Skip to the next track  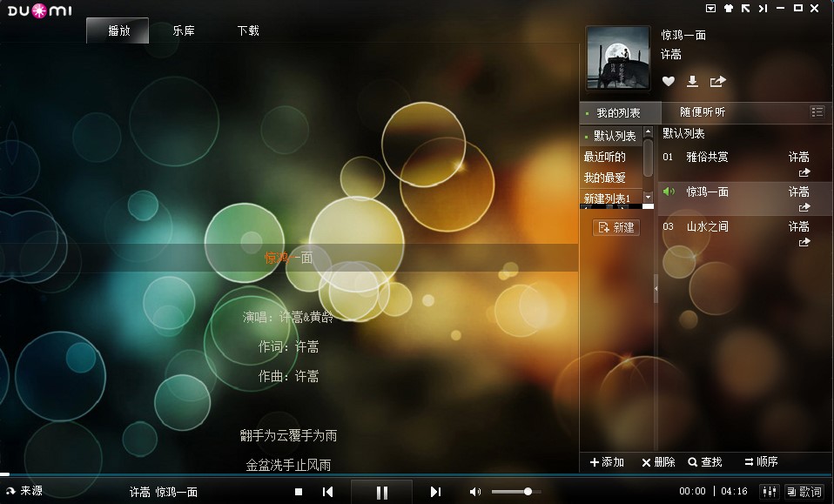click(435, 492)
